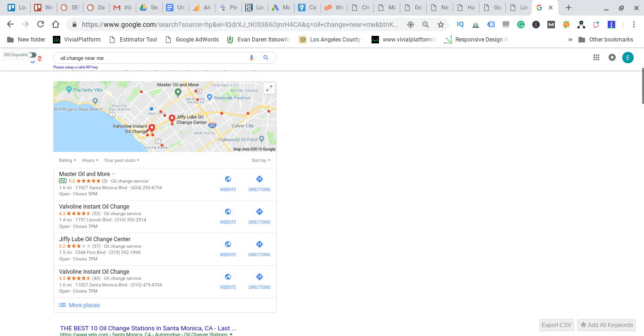Image resolution: width=644 pixels, height=336 pixels.
Task: Get directions to Valvoline on Lincoln Blvd
Action: (x=259, y=216)
